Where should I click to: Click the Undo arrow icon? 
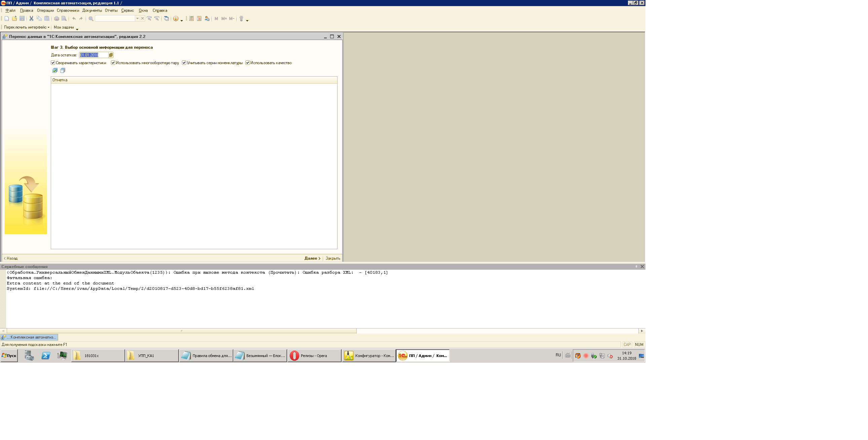pyautogui.click(x=74, y=18)
